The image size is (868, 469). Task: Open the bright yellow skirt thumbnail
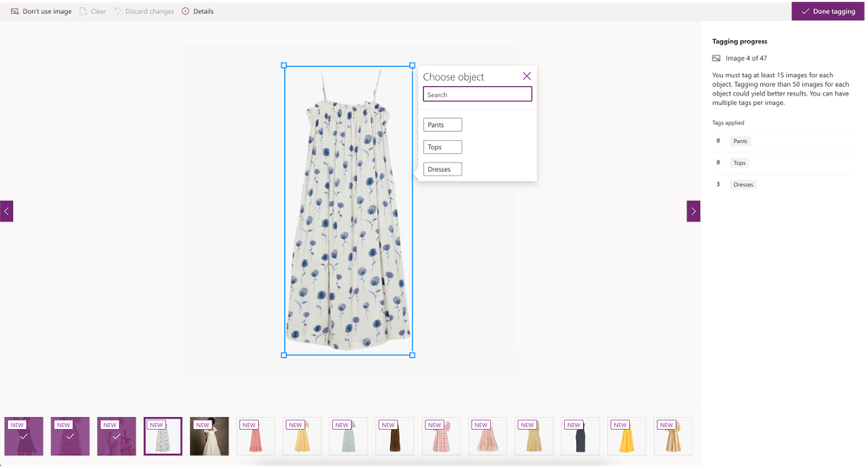[x=626, y=436]
